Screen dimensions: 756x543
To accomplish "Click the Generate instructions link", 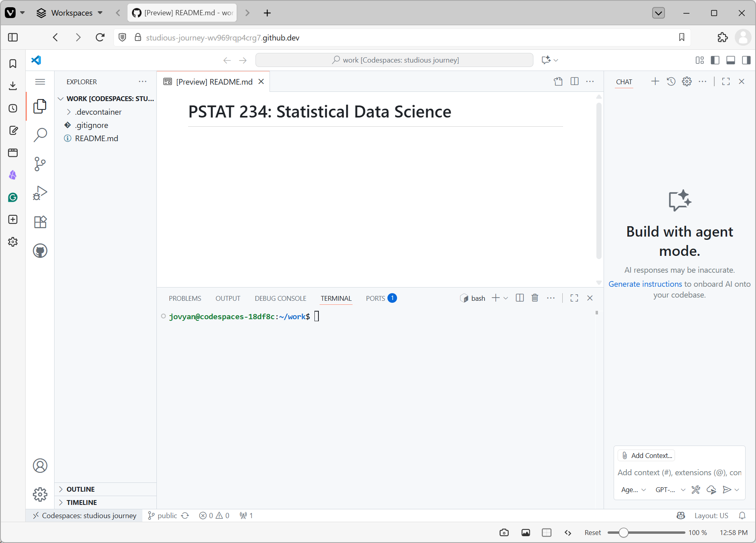I will click(645, 284).
